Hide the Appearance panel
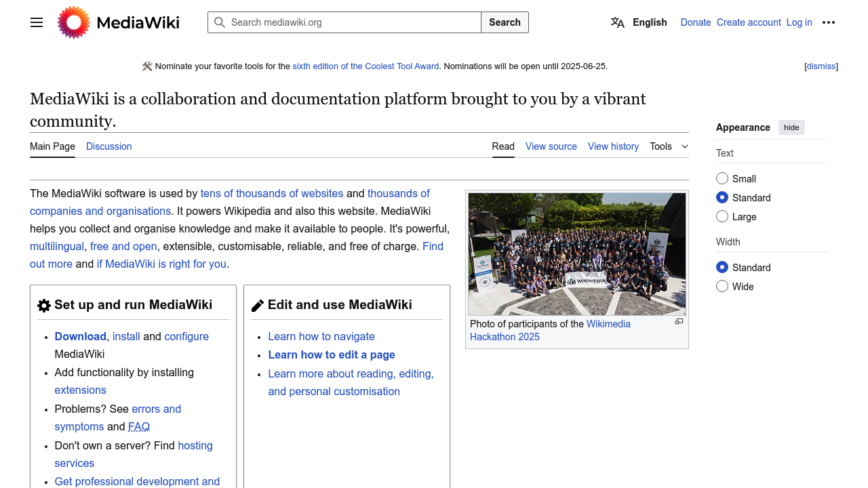Image resolution: width=868 pixels, height=488 pixels. click(791, 127)
